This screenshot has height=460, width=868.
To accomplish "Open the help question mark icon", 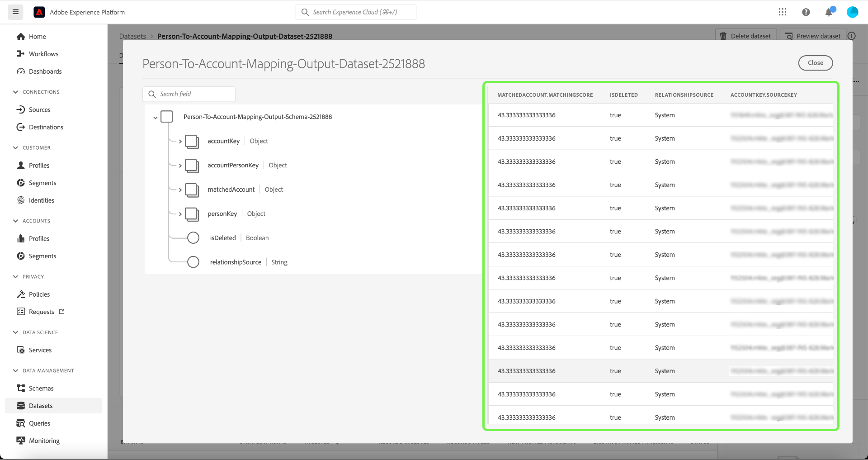I will click(806, 12).
